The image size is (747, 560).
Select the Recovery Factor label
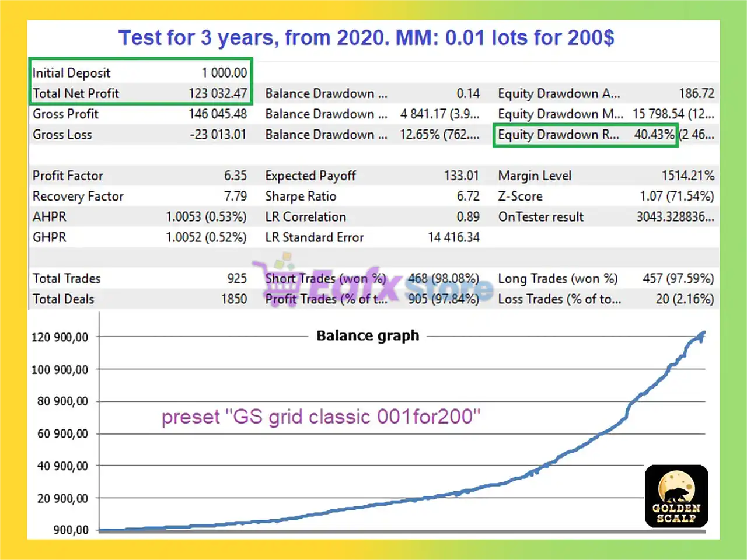coord(78,196)
